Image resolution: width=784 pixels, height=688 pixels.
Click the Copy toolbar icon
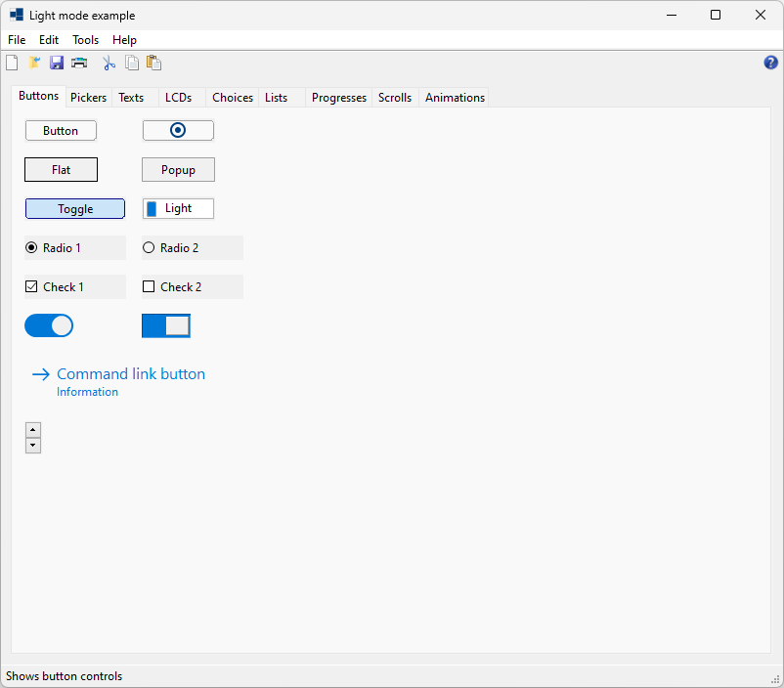pos(132,63)
